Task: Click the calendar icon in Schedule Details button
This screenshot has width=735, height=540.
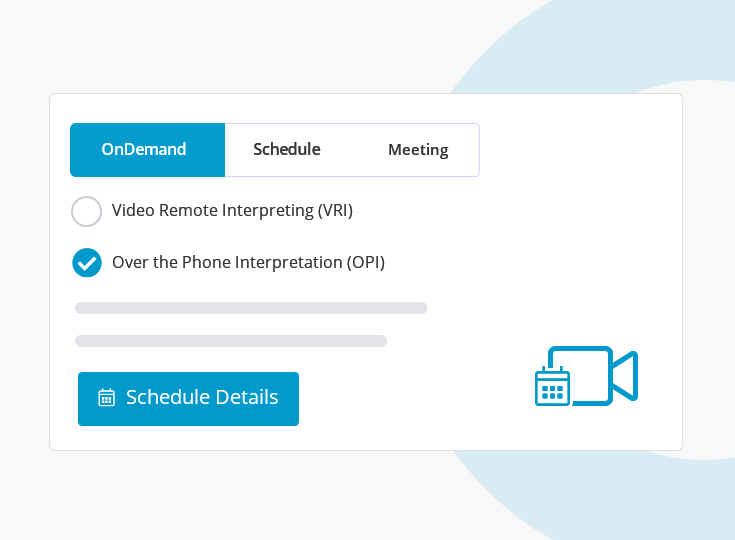Action: pyautogui.click(x=106, y=398)
